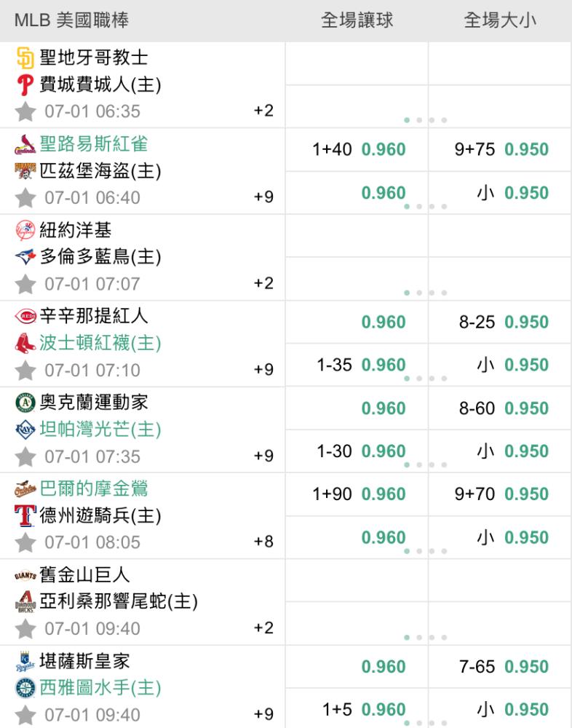The image size is (572, 728).
Task: Click the Texas Rangers logo icon
Action: (25, 515)
